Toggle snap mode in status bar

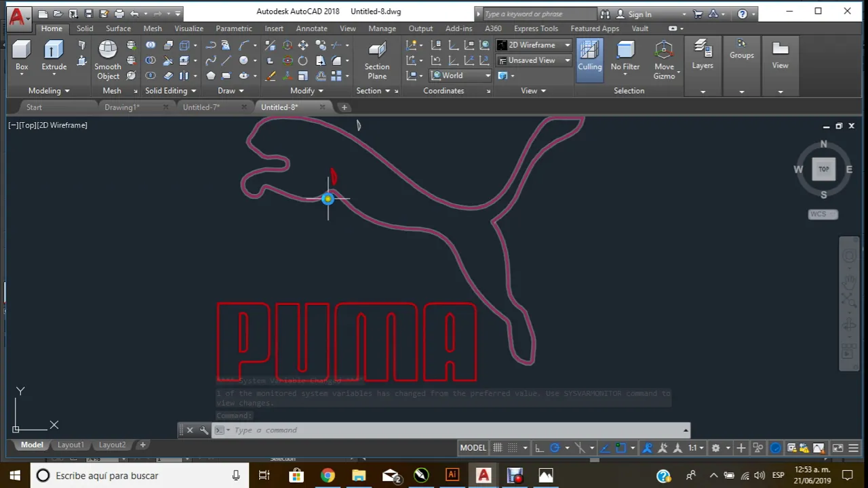tap(513, 448)
